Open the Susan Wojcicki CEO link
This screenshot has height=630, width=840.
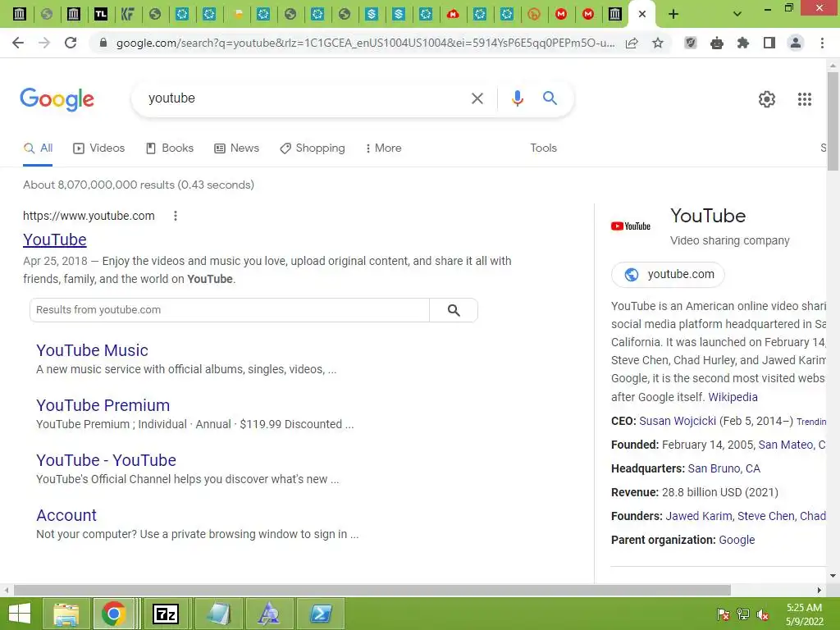coord(678,421)
